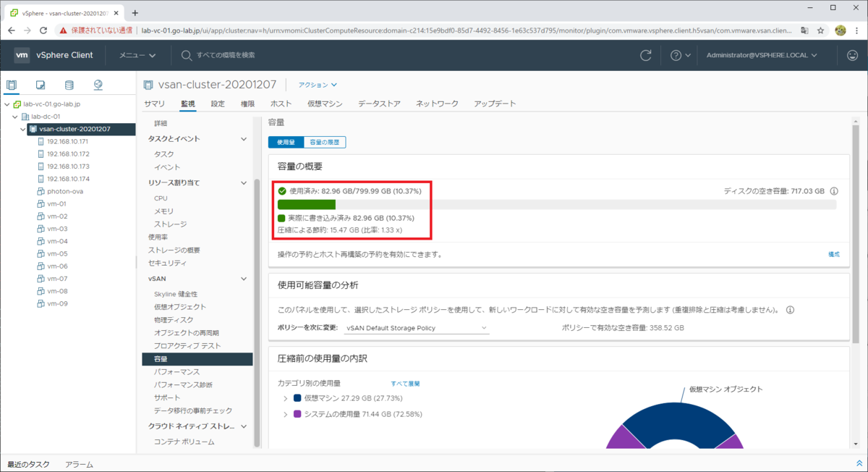This screenshot has width=868, height=472.
Task: Open Skyline 健全性 in vSAN menu
Action: [x=176, y=294]
